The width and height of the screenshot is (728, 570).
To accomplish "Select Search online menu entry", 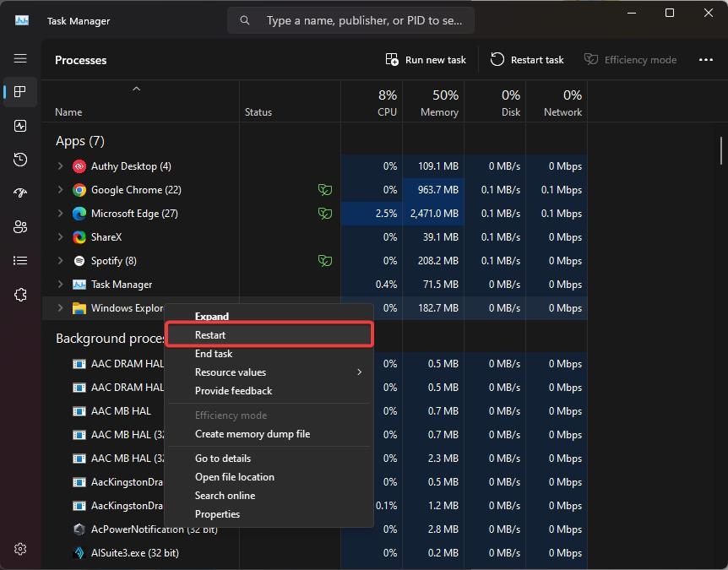I will tap(269, 496).
